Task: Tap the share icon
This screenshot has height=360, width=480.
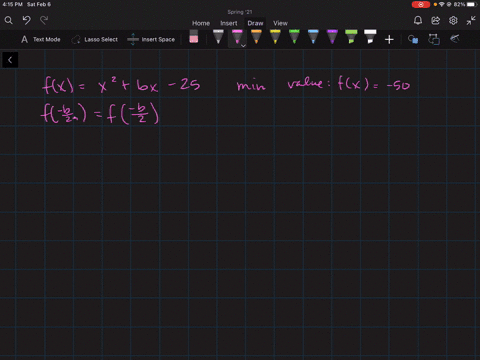Action: click(x=436, y=21)
